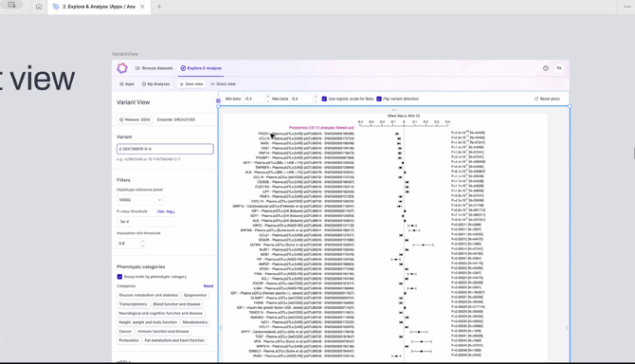The height and width of the screenshot is (364, 635).
Task: Focus the Max beta field
Action: [x=301, y=99]
